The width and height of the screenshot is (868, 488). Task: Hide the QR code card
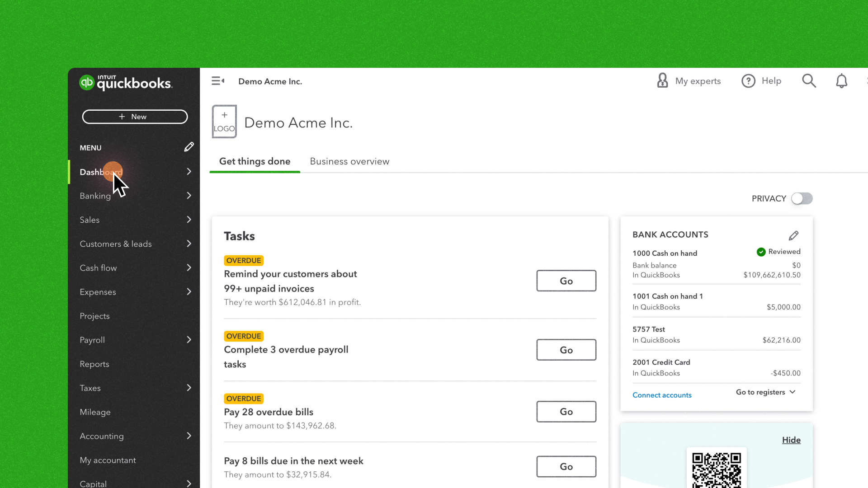[x=791, y=440]
